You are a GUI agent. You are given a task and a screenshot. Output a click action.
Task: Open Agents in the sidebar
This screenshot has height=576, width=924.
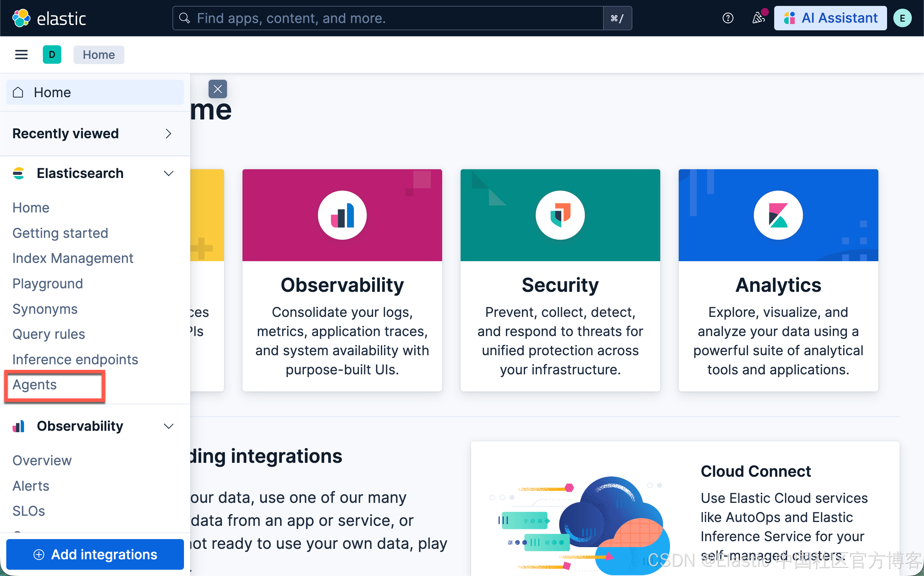pos(35,385)
